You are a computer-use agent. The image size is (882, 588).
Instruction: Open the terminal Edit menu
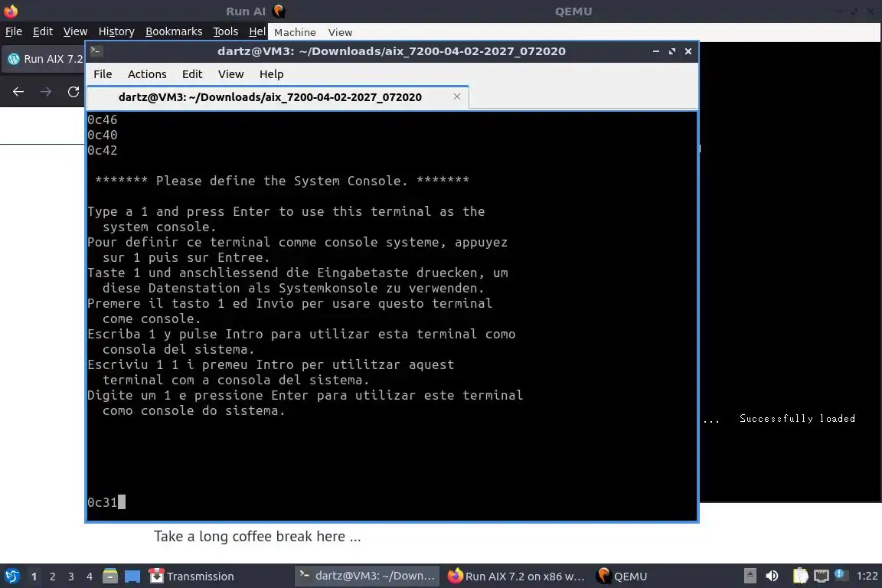click(192, 74)
